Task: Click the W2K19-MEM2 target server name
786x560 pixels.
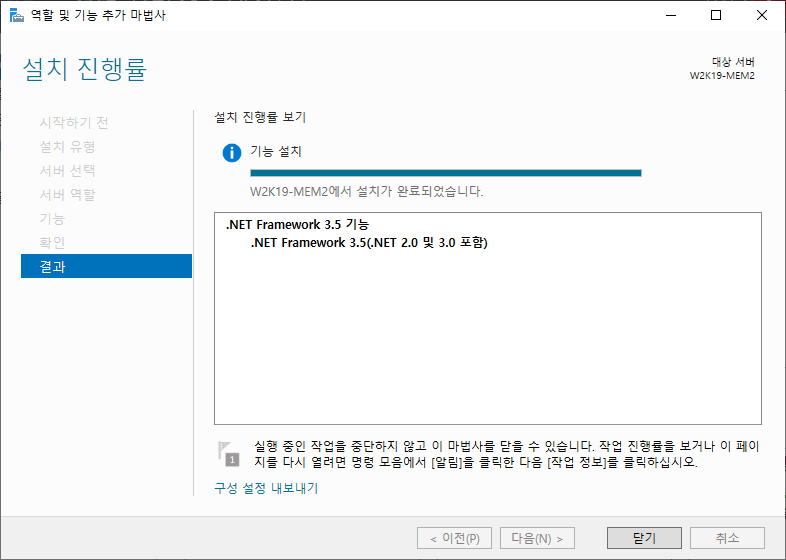Action: tap(722, 76)
